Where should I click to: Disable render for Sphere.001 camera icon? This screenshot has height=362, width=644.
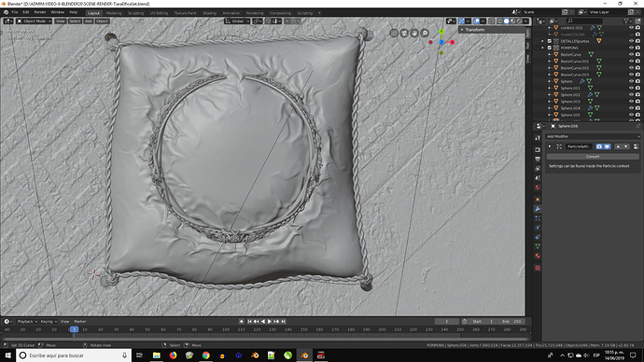pos(637,88)
